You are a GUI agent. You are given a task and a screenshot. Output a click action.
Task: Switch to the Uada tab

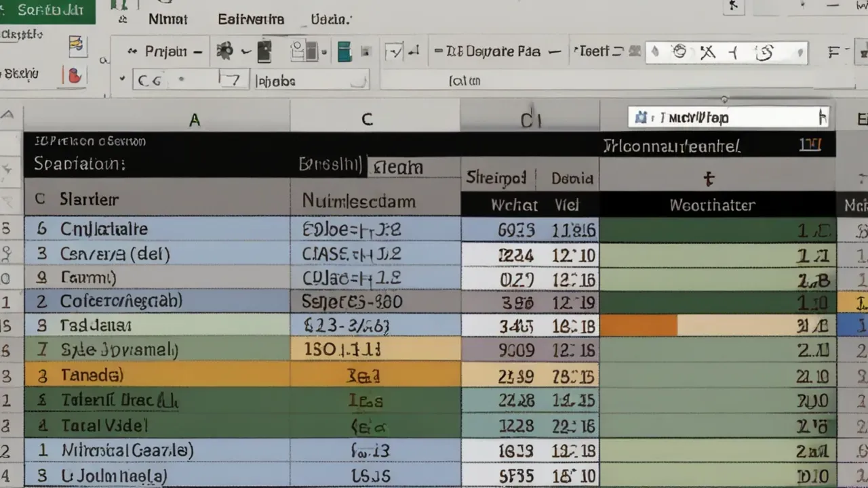click(331, 20)
